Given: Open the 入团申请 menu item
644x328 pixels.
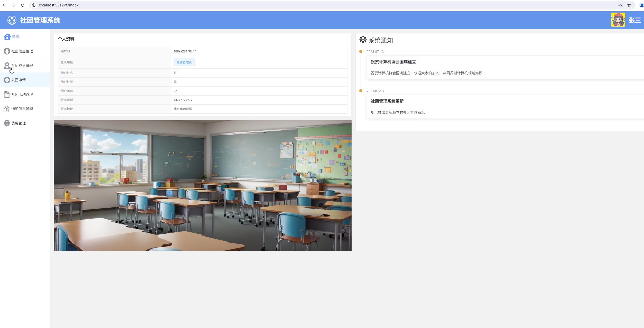Looking at the screenshot, I should point(25,80).
